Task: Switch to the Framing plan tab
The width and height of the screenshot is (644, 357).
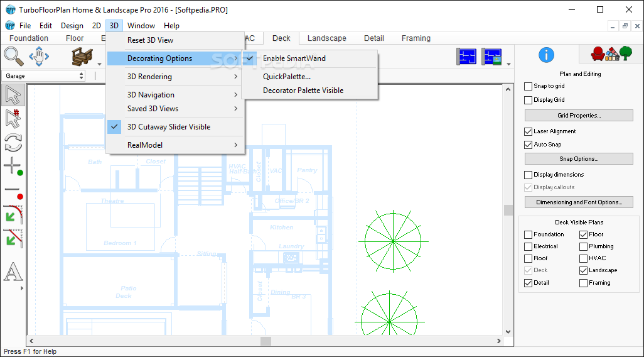Action: (x=416, y=38)
